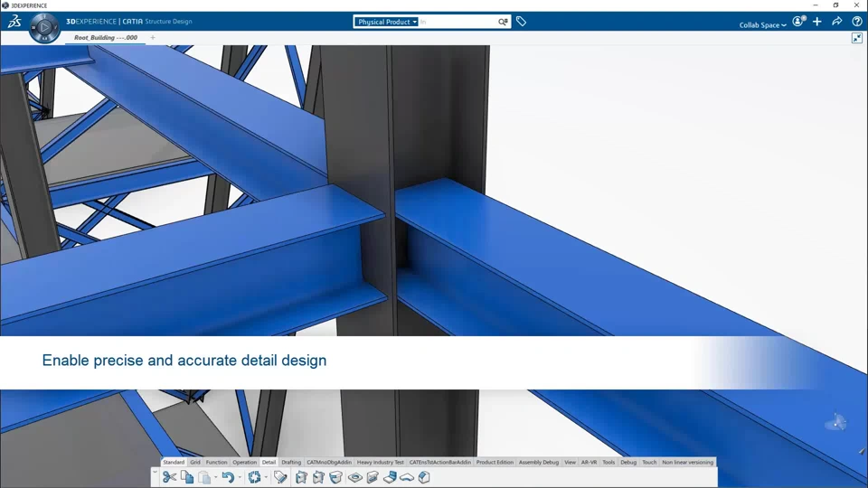
Task: Open the user profile icon
Action: tap(798, 22)
